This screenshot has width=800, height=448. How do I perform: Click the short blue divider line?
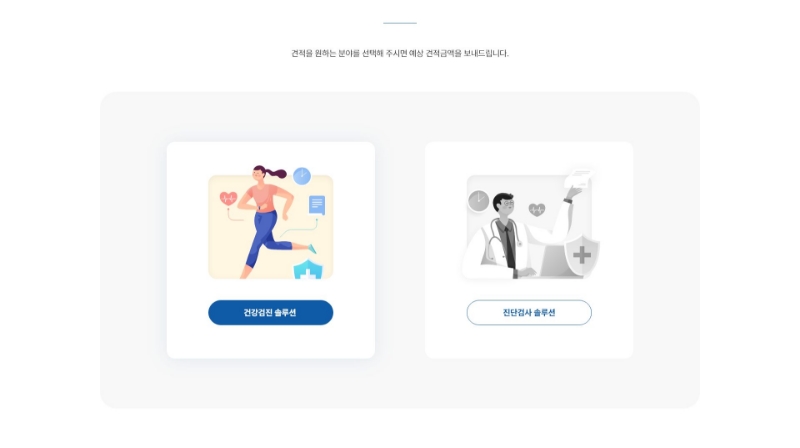(400, 23)
